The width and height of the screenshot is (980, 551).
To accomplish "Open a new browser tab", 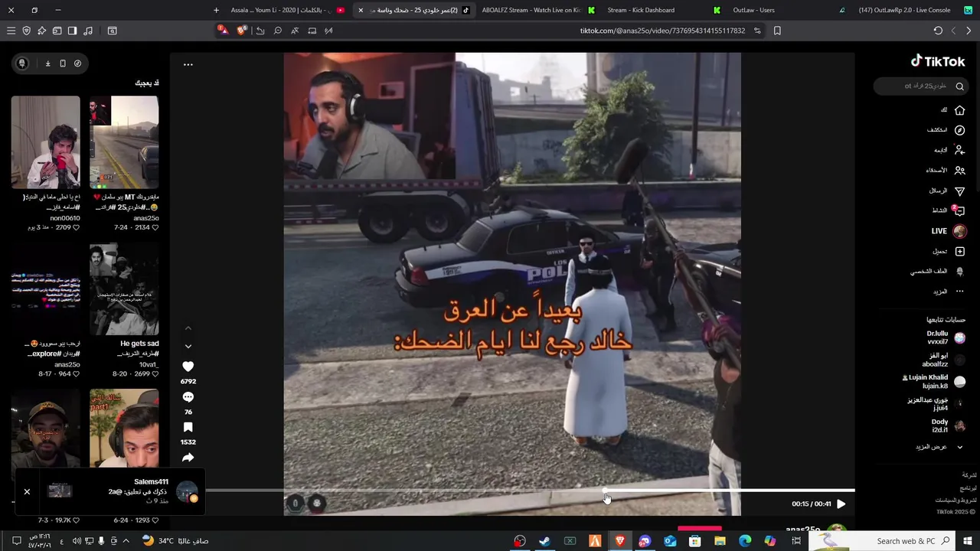I will (x=216, y=10).
